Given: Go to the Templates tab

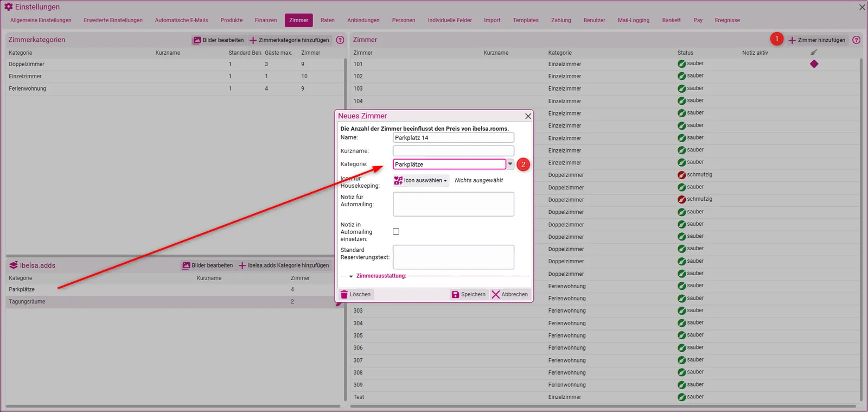Looking at the screenshot, I should (526, 20).
